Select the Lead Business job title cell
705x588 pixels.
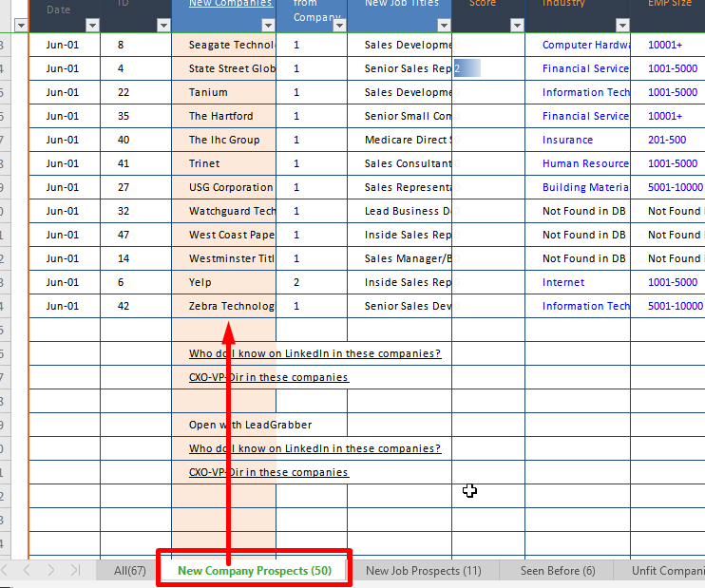coord(400,211)
